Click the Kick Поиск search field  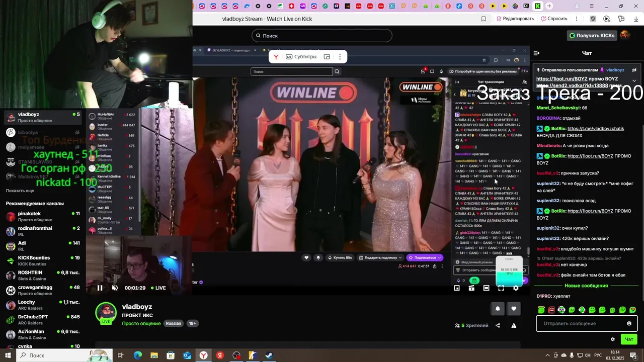pyautogui.click(x=322, y=36)
